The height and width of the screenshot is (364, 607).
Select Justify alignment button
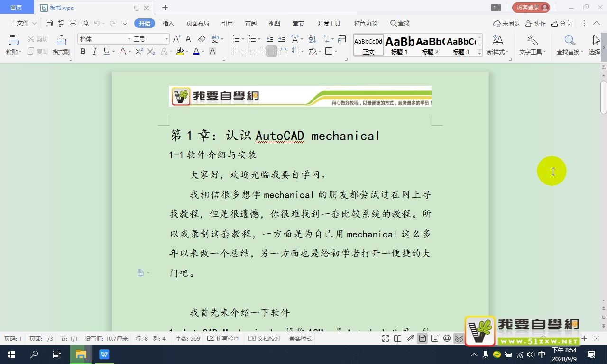tap(272, 51)
